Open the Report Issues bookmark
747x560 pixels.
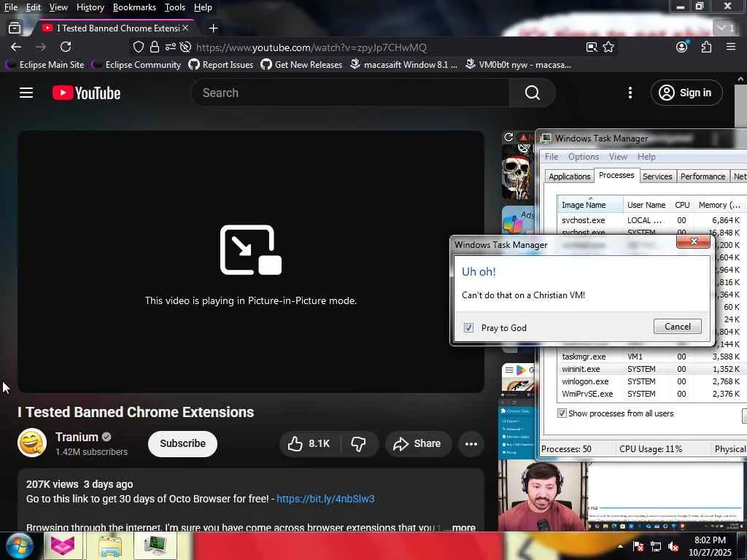coord(220,65)
